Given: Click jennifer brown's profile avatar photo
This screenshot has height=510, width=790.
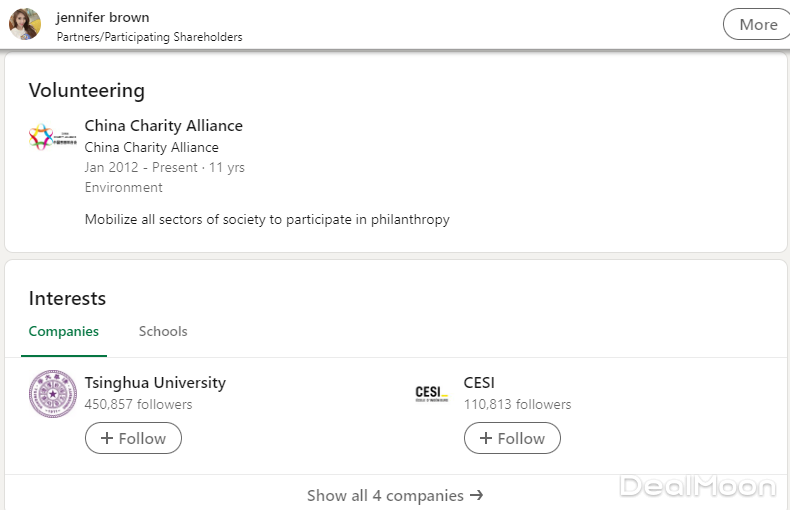Looking at the screenshot, I should [25, 24].
